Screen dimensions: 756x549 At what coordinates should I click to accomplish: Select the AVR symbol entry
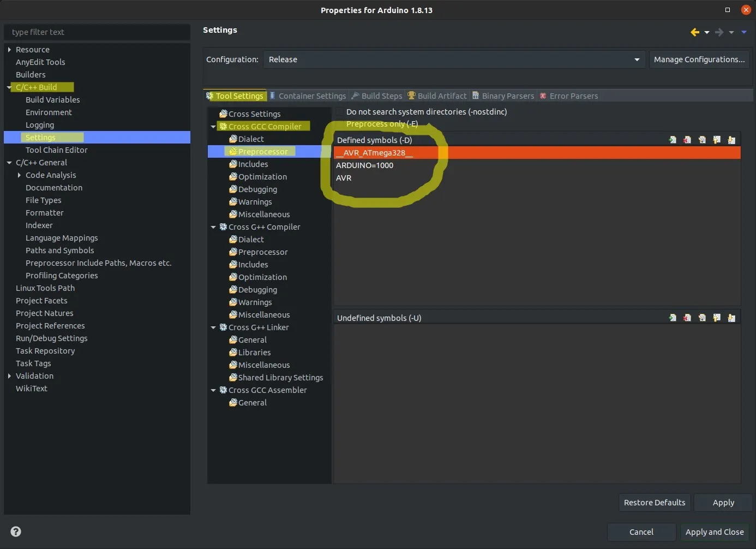pyautogui.click(x=537, y=178)
